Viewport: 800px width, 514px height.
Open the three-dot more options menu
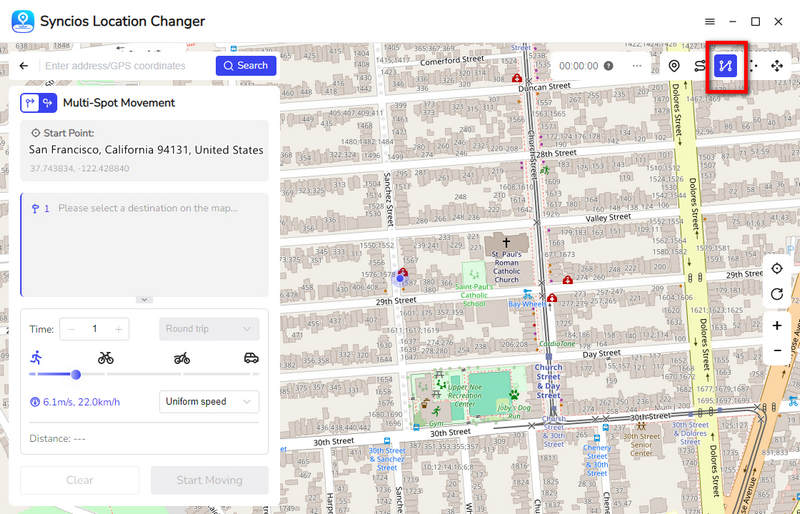tap(637, 66)
